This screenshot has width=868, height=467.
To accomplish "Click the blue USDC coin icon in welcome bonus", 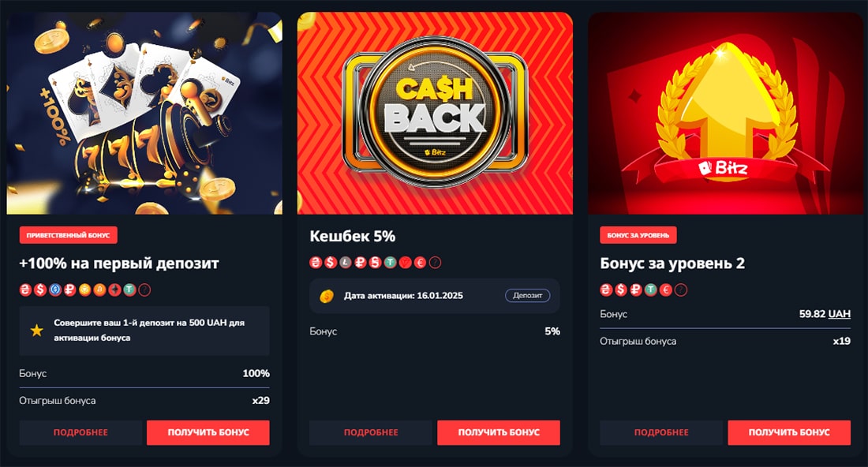I will tap(54, 290).
